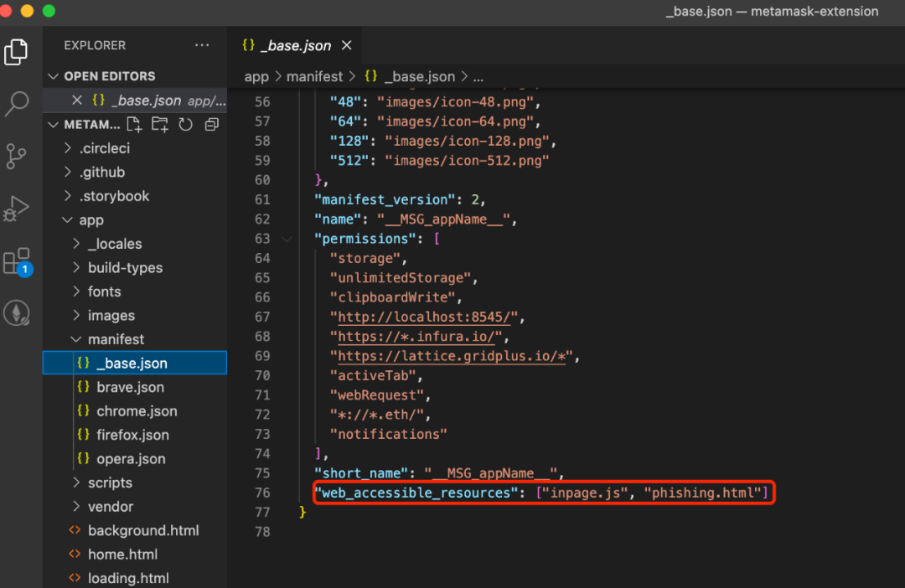The width and height of the screenshot is (905, 588).
Task: Click the "images/icon-512.png" value
Action: coord(467,161)
